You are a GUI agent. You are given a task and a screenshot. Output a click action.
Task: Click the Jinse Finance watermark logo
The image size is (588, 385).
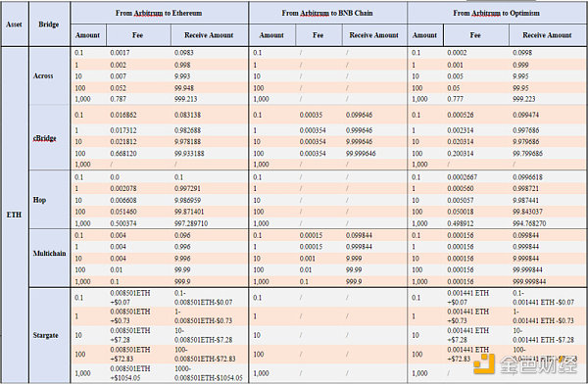coord(525,363)
